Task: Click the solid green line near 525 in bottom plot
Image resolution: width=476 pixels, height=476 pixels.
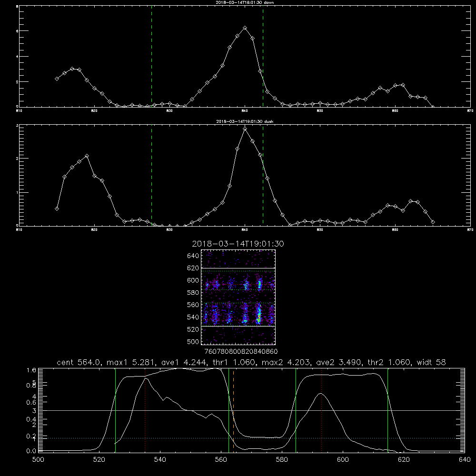Action: pyautogui.click(x=115, y=410)
